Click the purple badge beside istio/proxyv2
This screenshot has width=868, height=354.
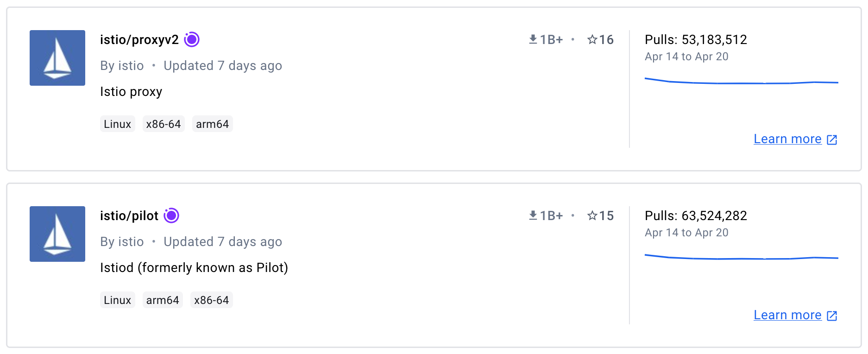coord(192,40)
